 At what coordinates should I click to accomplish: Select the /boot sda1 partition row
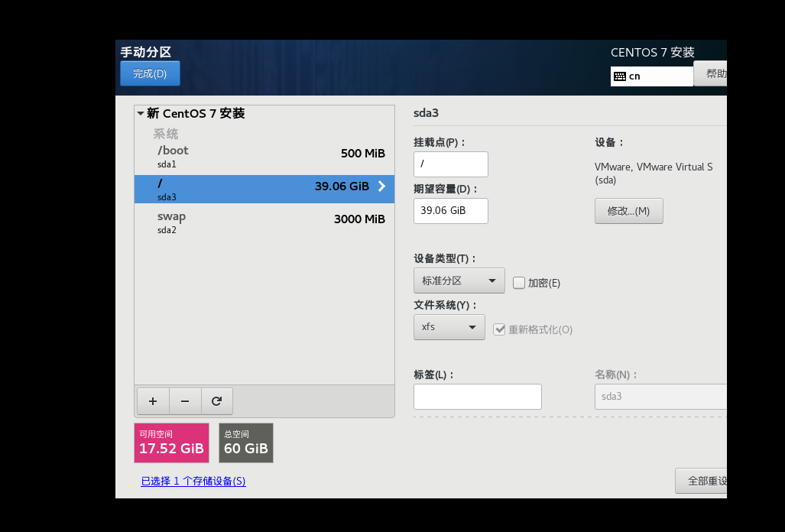(264, 156)
